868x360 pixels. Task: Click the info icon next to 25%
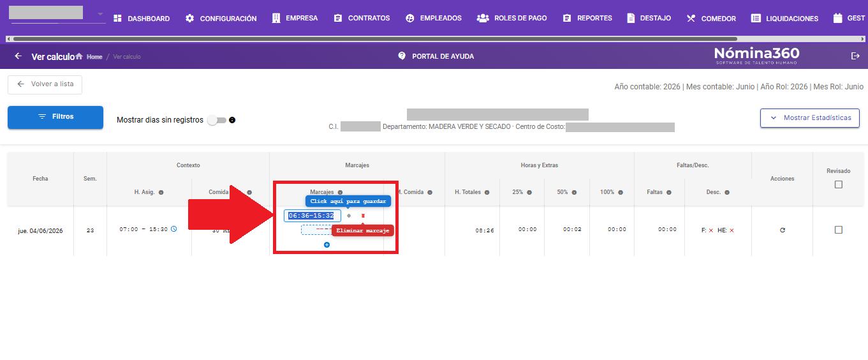[529, 192]
